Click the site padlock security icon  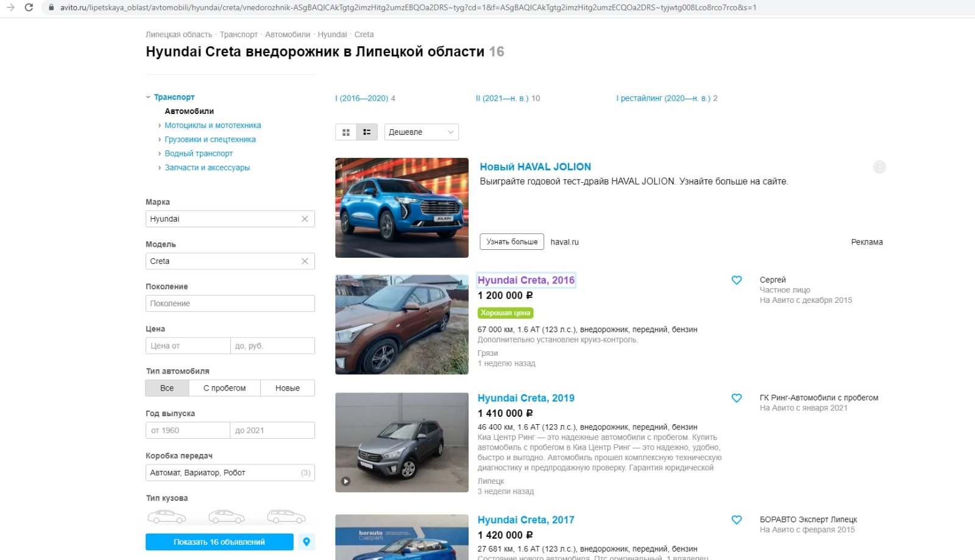[x=51, y=7]
